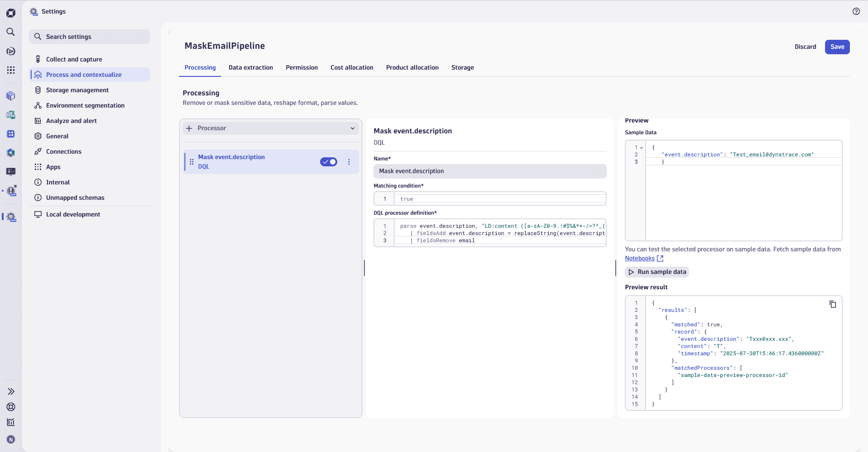The width and height of the screenshot is (868, 452).
Task: Click the Name field containing Mask event.description
Action: pyautogui.click(x=490, y=171)
